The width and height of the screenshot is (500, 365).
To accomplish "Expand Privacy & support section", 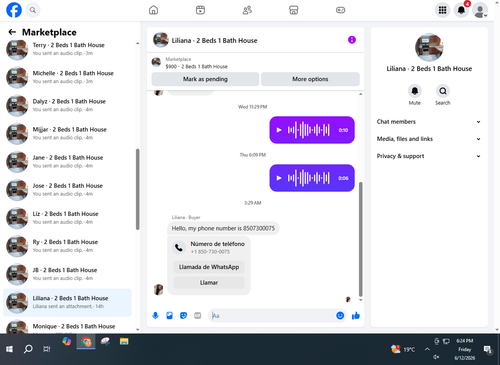I will pyautogui.click(x=429, y=156).
